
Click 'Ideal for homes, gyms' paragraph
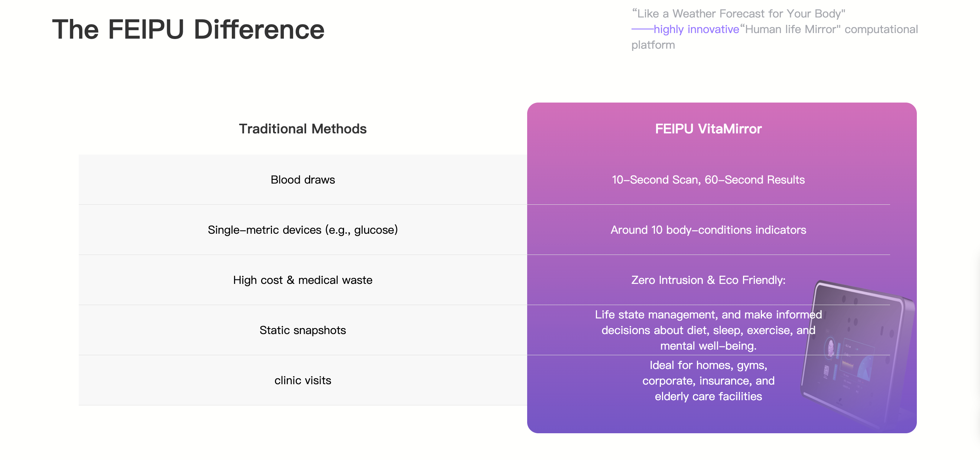point(708,381)
